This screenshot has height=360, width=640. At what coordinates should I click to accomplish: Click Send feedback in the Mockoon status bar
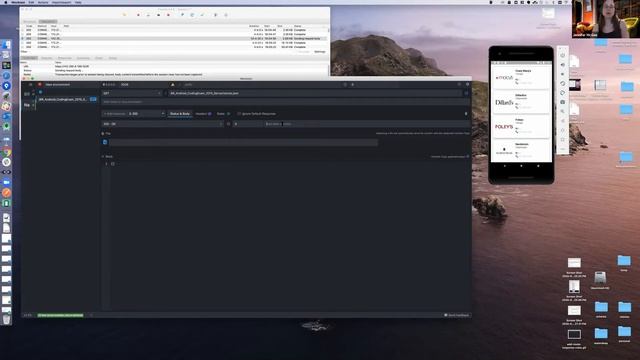pos(457,315)
